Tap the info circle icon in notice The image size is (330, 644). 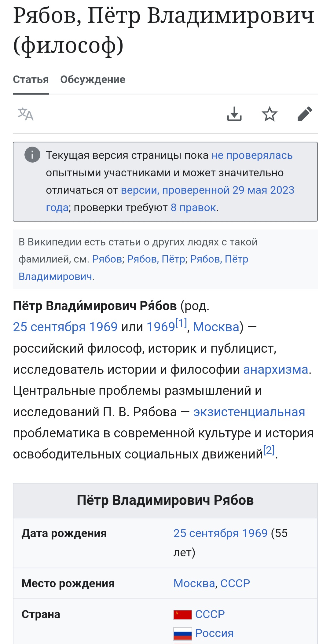pyautogui.click(x=32, y=155)
